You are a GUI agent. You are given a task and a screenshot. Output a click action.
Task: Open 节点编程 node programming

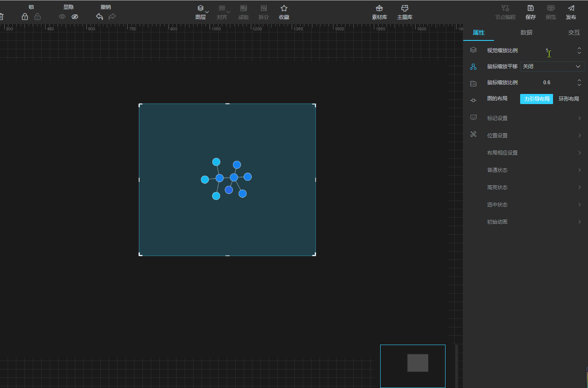tap(505, 13)
